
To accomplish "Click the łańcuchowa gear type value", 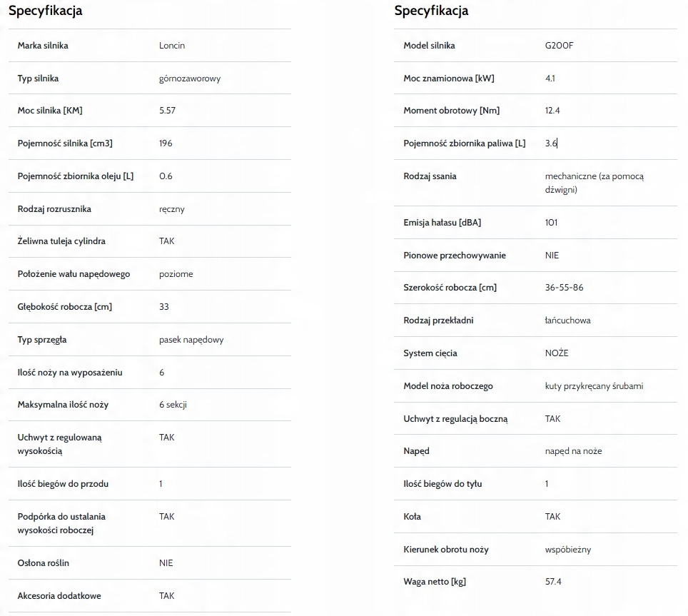I will tap(567, 320).
